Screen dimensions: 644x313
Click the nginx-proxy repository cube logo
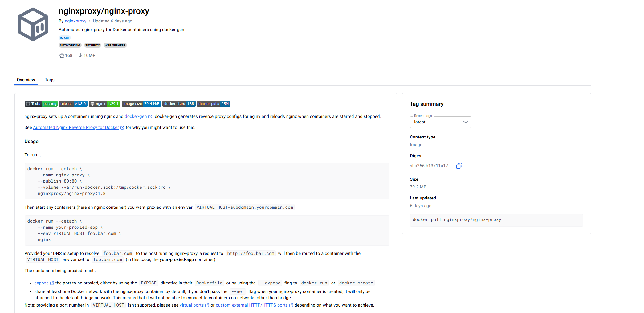pos(33,24)
